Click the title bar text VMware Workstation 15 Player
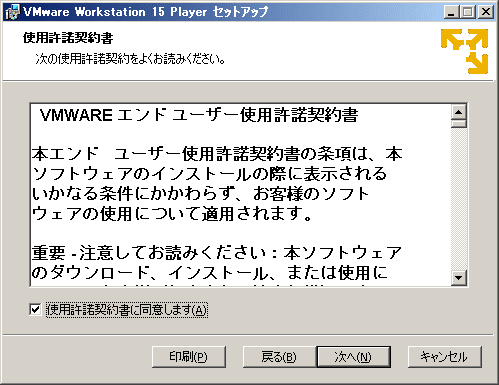Screen dimensions: 499x385 pos(115,12)
